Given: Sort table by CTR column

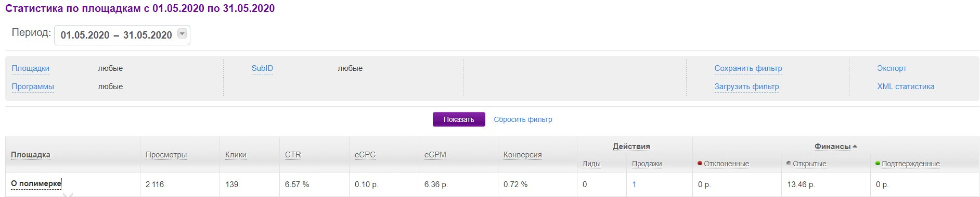Looking at the screenshot, I should [x=293, y=155].
